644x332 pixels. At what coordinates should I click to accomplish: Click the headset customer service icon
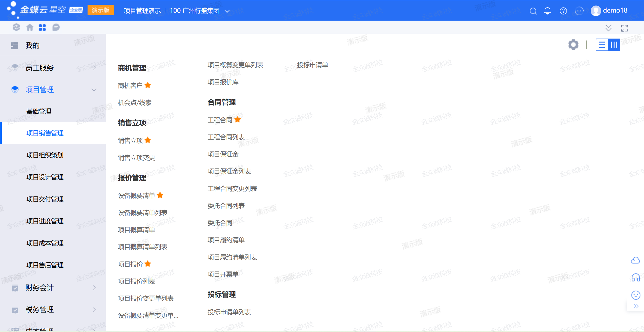pos(636,278)
